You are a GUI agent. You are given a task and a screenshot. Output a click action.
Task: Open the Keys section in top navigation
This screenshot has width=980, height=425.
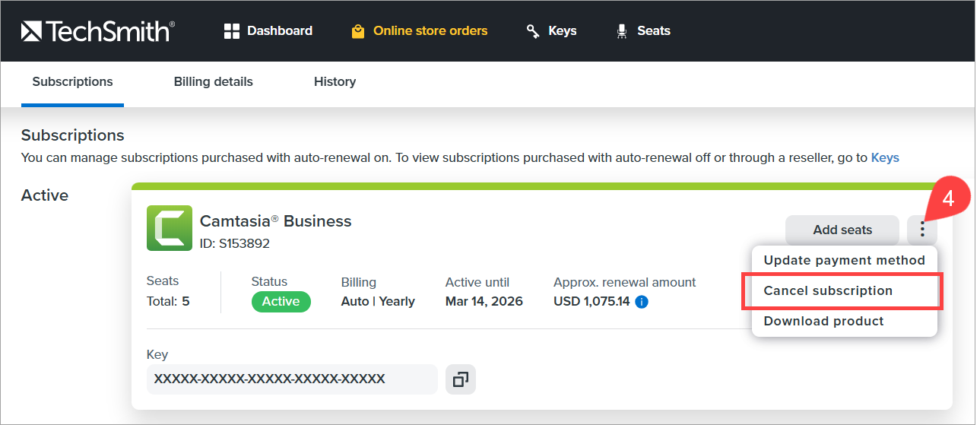(x=551, y=31)
